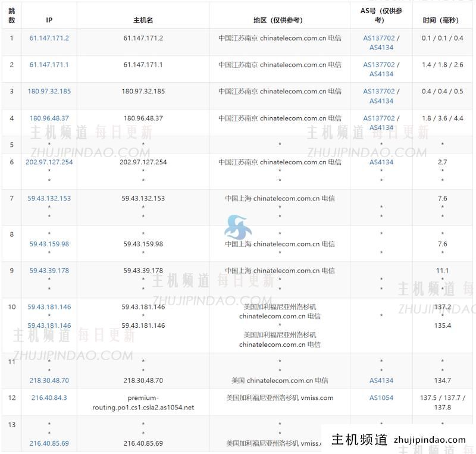
Task: Select time value 134.7 in hop 11
Action: pos(442,380)
